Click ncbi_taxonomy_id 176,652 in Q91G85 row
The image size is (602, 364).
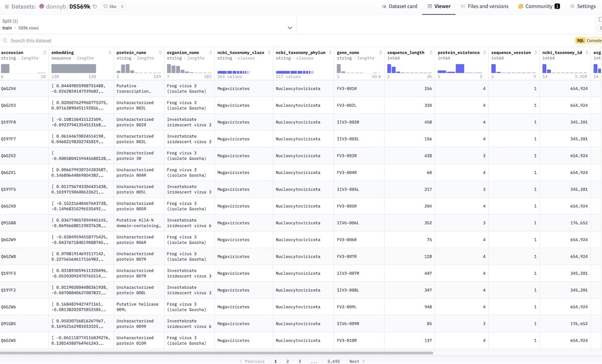pos(578,324)
